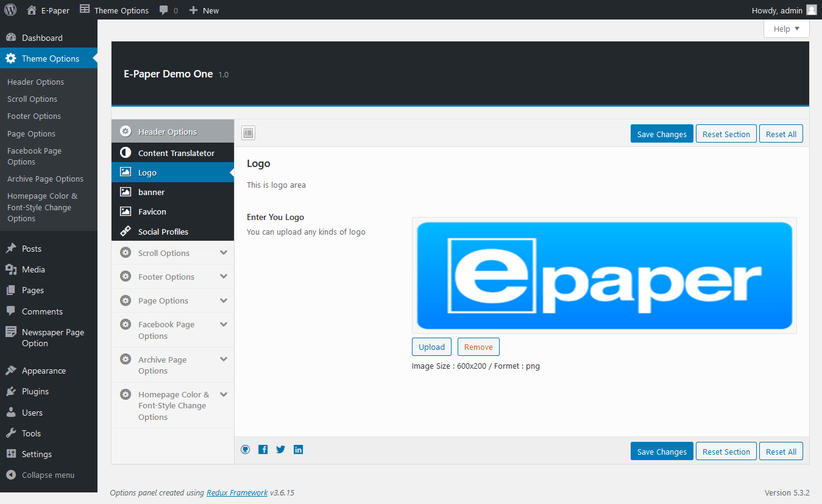Open Header Options sidebar submenu item
This screenshot has width=822, height=504.
click(x=35, y=82)
